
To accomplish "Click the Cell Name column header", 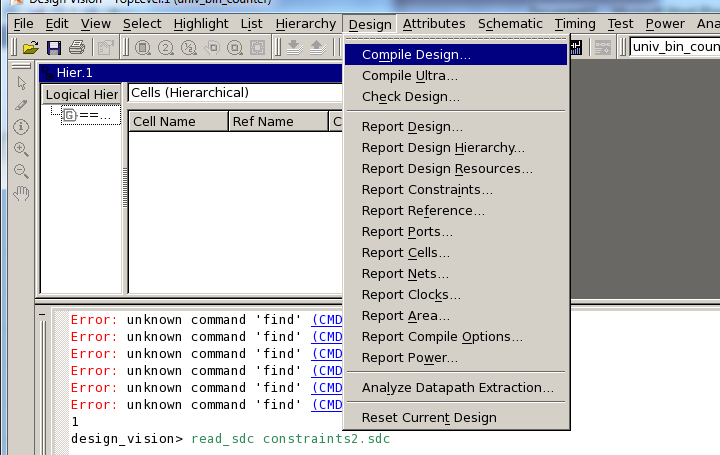I will pos(178,122).
